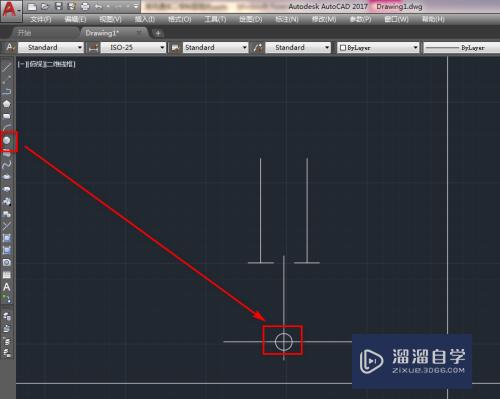Screen dimensions: 500x399
Task: Click the 二维线框 visual style control
Action: click(x=60, y=64)
